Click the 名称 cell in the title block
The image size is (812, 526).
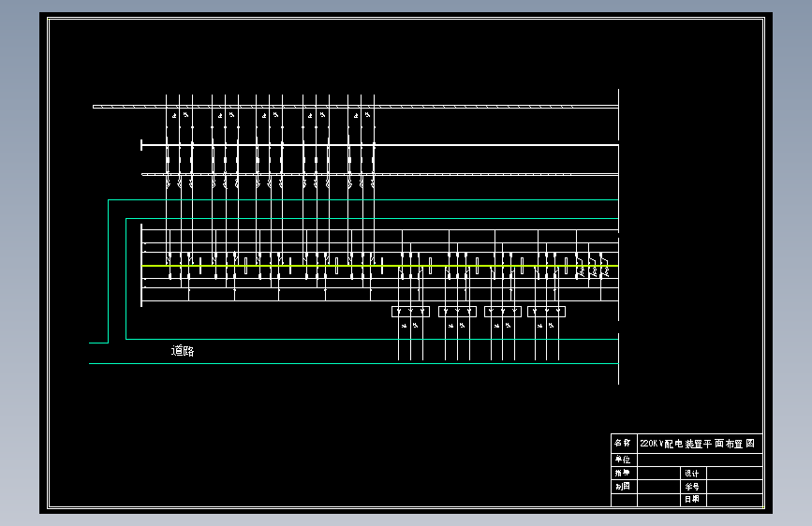point(622,443)
